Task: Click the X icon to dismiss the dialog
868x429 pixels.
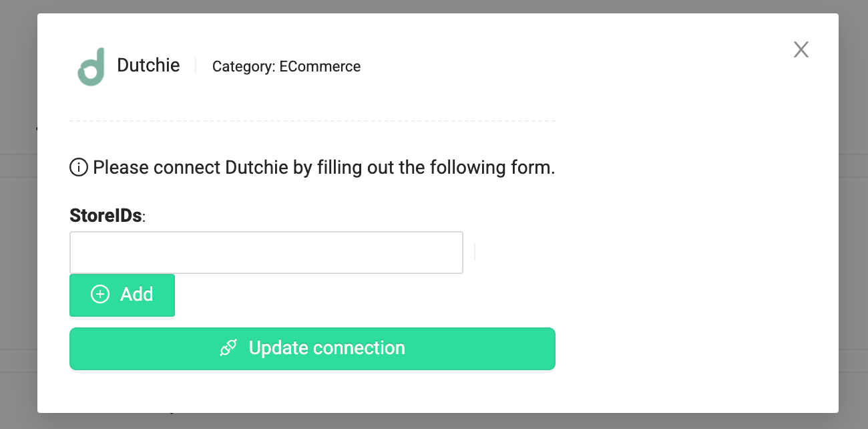Action: (x=801, y=49)
